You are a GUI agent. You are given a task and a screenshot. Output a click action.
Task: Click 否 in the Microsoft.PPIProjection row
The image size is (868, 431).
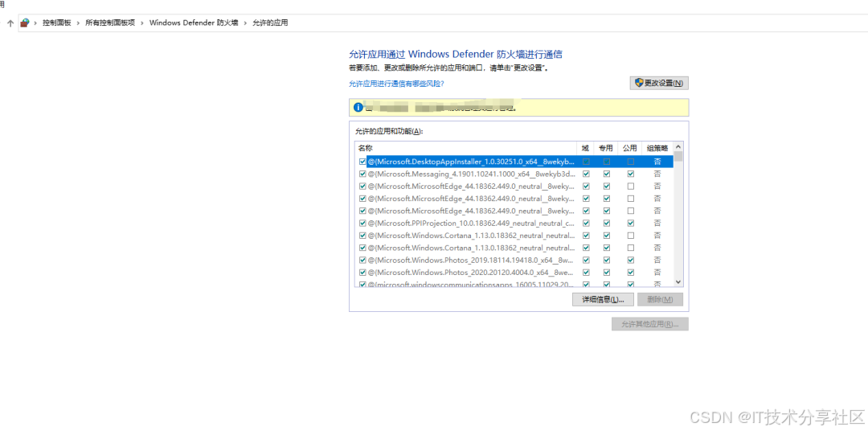(x=657, y=224)
